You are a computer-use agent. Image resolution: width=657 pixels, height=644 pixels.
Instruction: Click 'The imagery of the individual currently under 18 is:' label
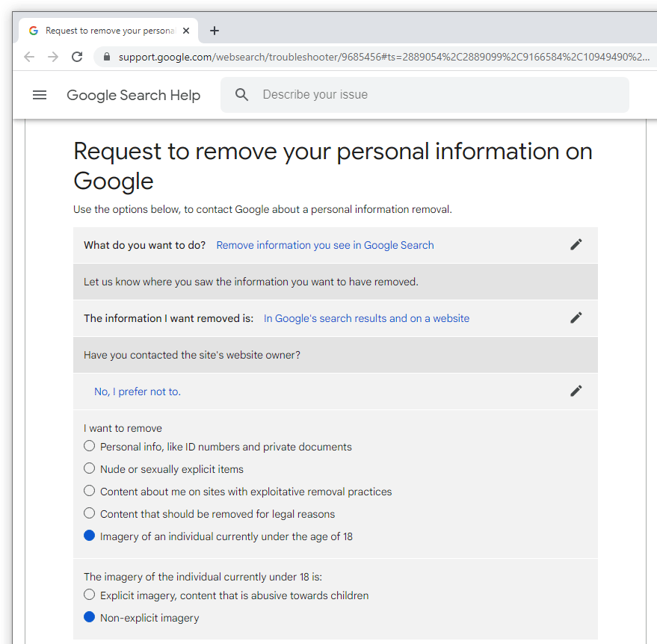coord(203,577)
